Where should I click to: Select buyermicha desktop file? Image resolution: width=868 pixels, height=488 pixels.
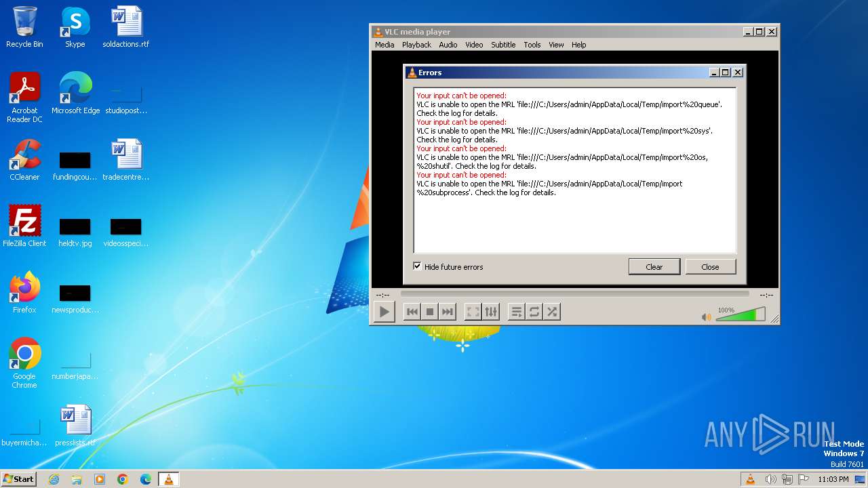(x=24, y=431)
